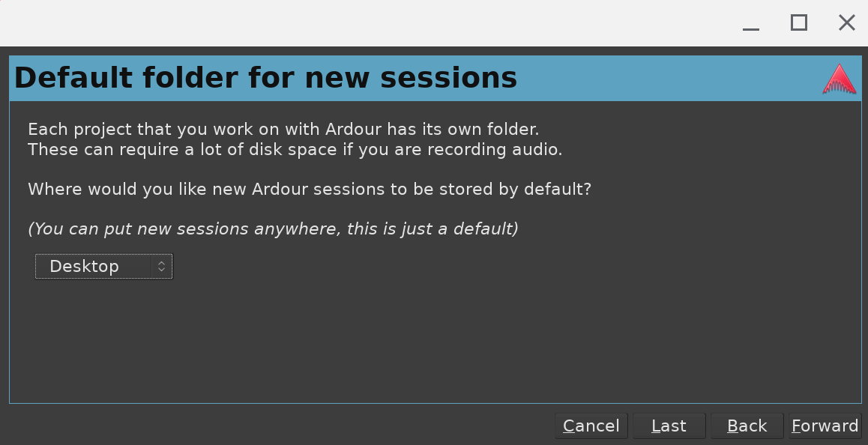Jump to the Last setup page

click(x=669, y=426)
